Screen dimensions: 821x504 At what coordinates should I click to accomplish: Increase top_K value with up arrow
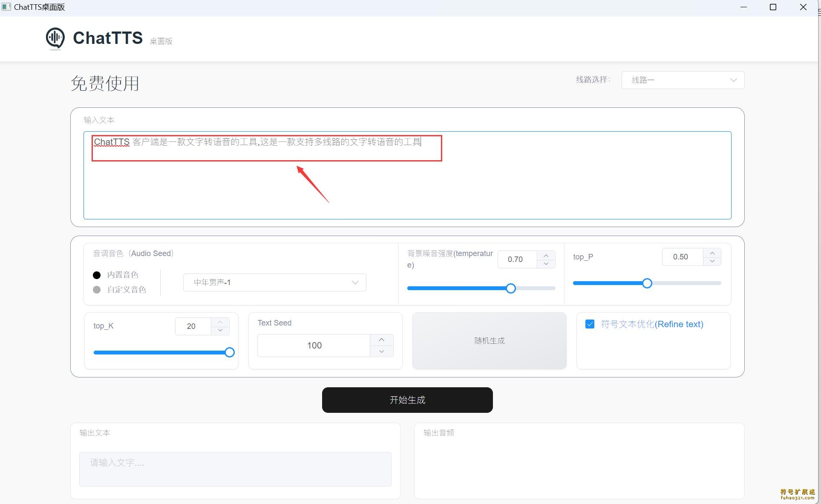pyautogui.click(x=220, y=322)
